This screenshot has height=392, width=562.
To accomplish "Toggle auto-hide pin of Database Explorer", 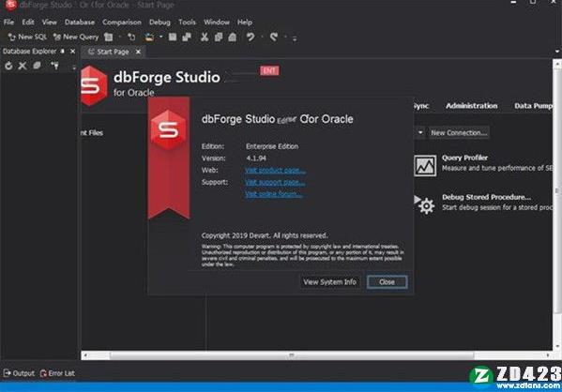I will (x=63, y=52).
